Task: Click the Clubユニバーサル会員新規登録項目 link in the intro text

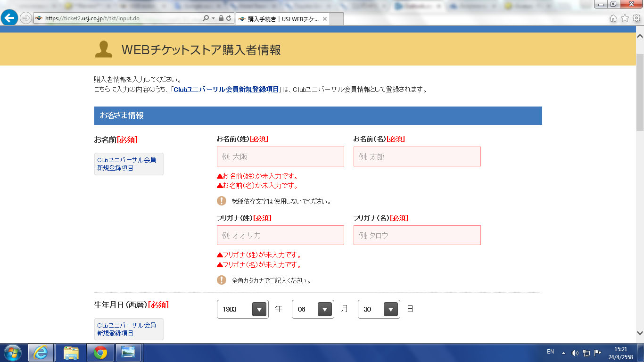Action: coord(226,90)
